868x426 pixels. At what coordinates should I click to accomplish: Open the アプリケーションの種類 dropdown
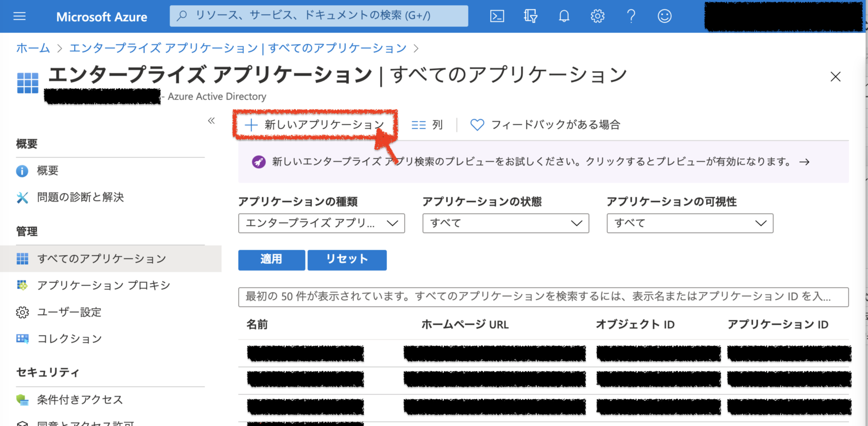(x=321, y=223)
